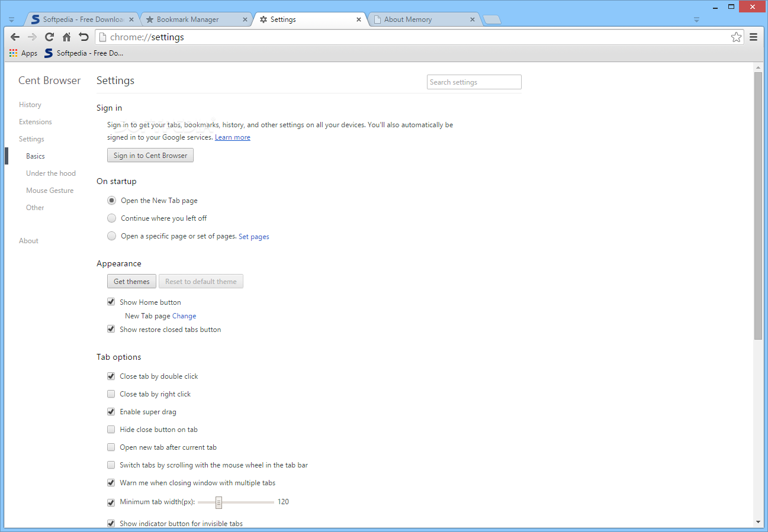
Task: Click the minimum tab width value 120
Action: tap(283, 502)
